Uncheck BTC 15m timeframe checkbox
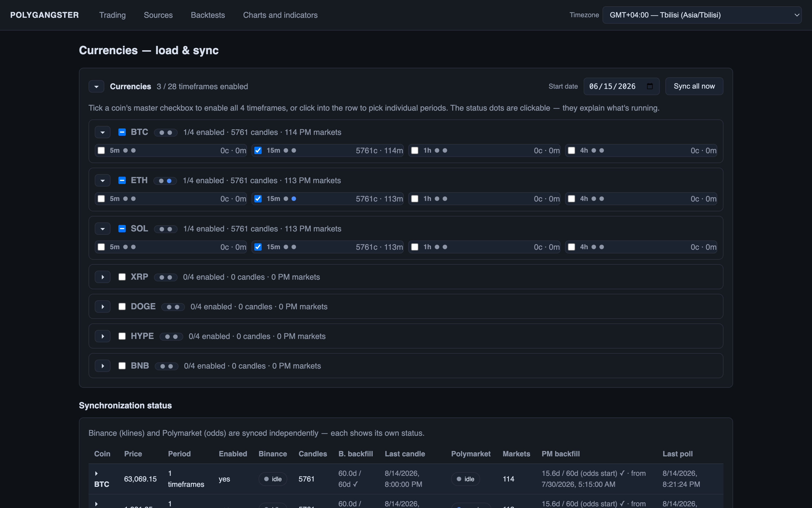 [258, 150]
